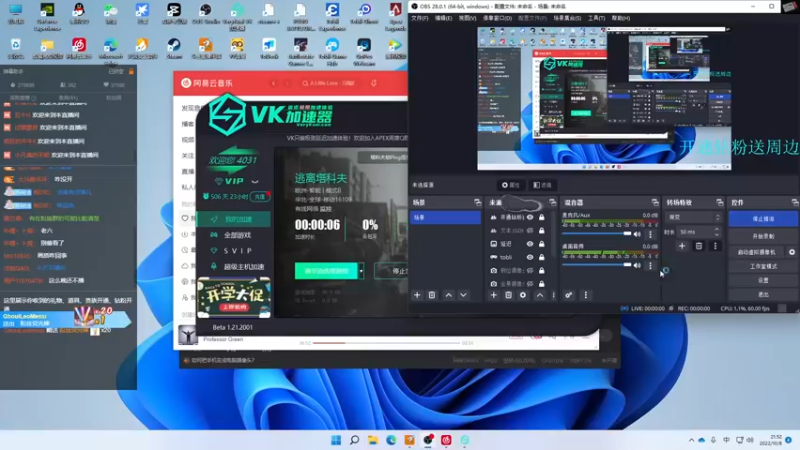
Task: Open Apex Legends desktop shortcut
Action: [395, 16]
